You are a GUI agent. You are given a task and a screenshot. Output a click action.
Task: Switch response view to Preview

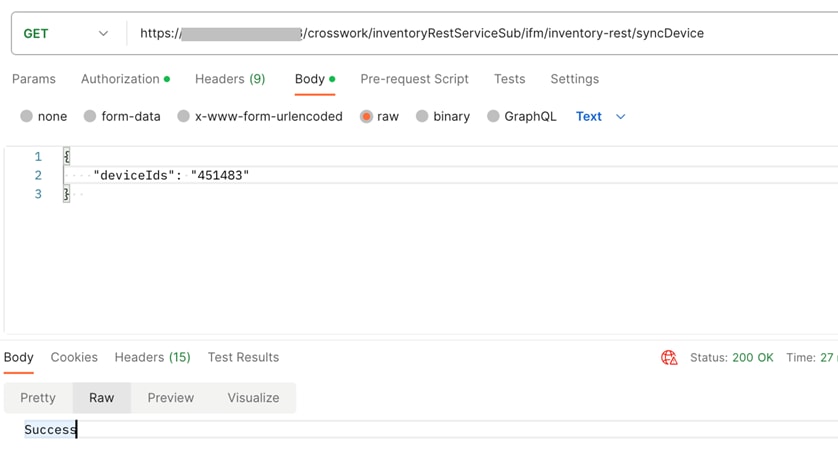tap(171, 398)
